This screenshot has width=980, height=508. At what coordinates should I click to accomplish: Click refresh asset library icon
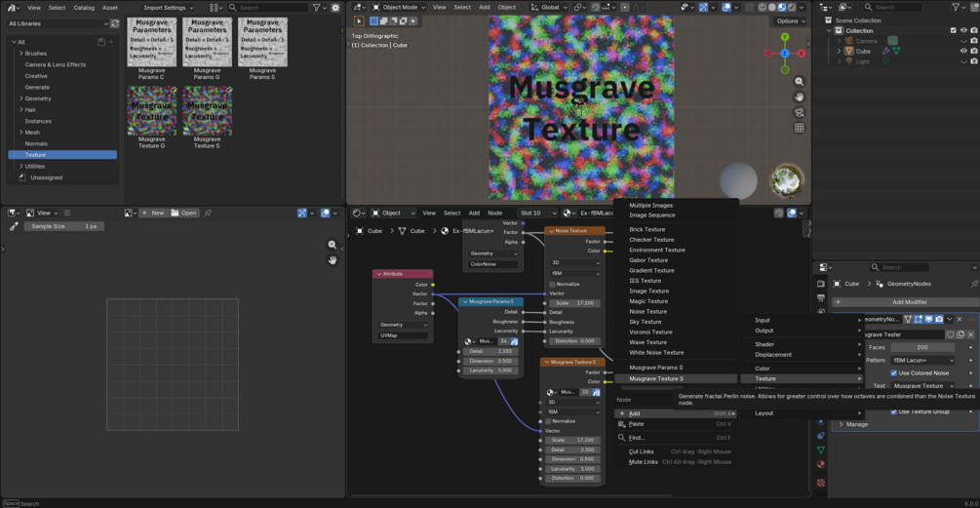point(114,23)
